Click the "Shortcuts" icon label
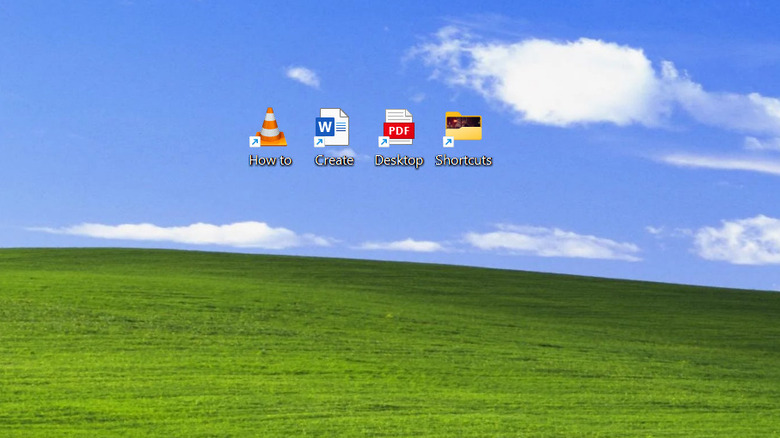780x438 pixels. (463, 160)
